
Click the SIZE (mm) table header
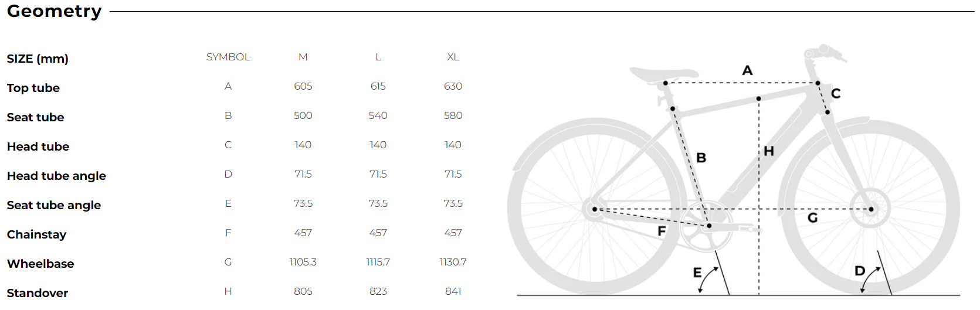(x=38, y=59)
